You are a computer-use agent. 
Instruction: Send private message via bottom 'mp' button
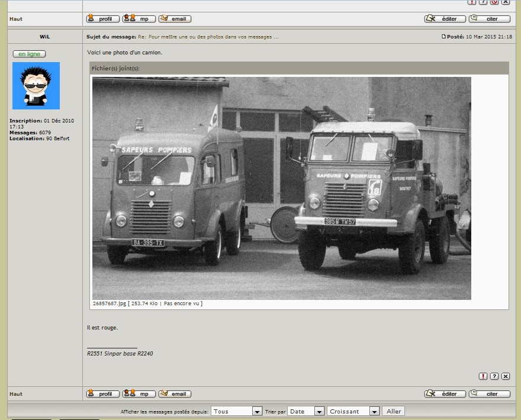139,394
